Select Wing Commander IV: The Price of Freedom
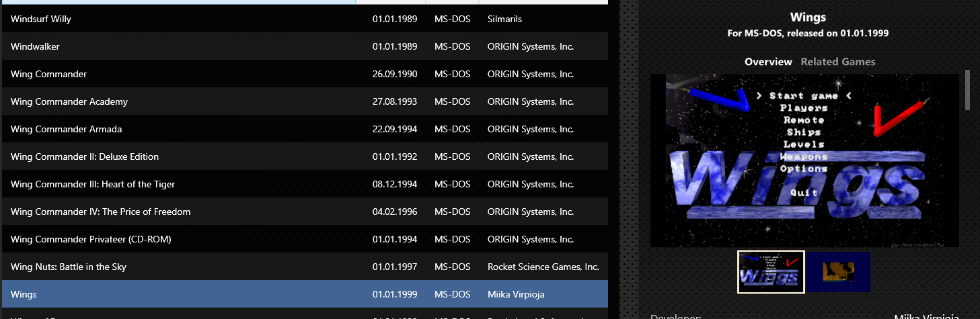The image size is (980, 319). (305, 212)
